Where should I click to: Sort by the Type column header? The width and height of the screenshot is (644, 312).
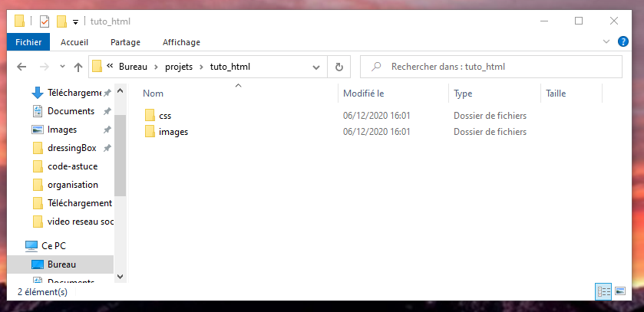(x=463, y=94)
